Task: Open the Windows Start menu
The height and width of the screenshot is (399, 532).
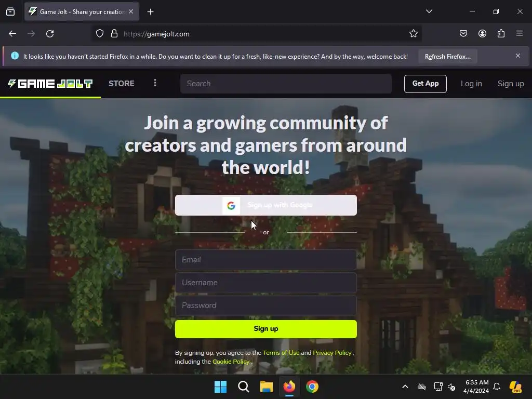Action: [220, 387]
